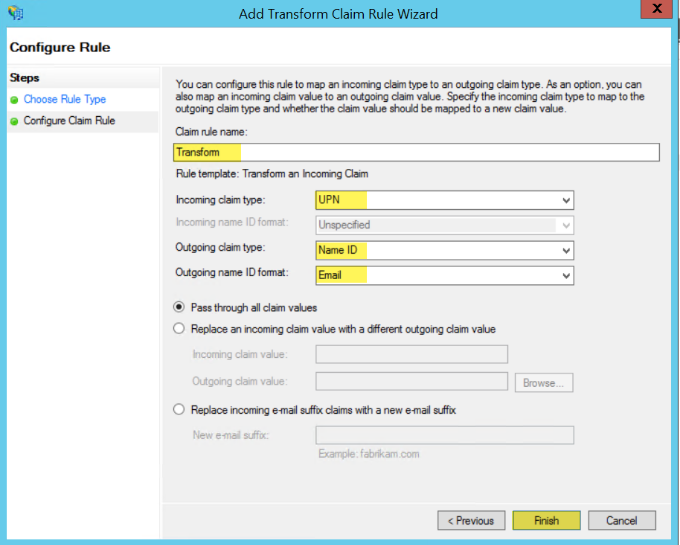The image size is (680, 545).
Task: Open the Incoming claim type dropdown
Action: click(x=566, y=200)
